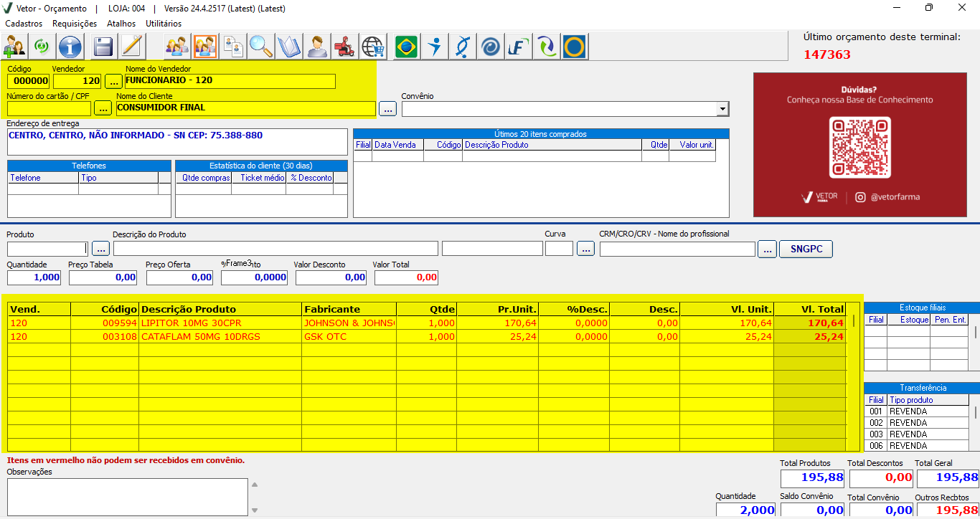Click the Número do cartão / CPF field

tap(49, 108)
